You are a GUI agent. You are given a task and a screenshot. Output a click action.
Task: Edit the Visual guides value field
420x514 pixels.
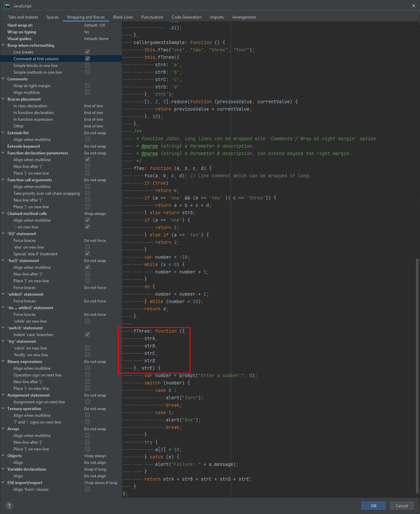pyautogui.click(x=96, y=39)
